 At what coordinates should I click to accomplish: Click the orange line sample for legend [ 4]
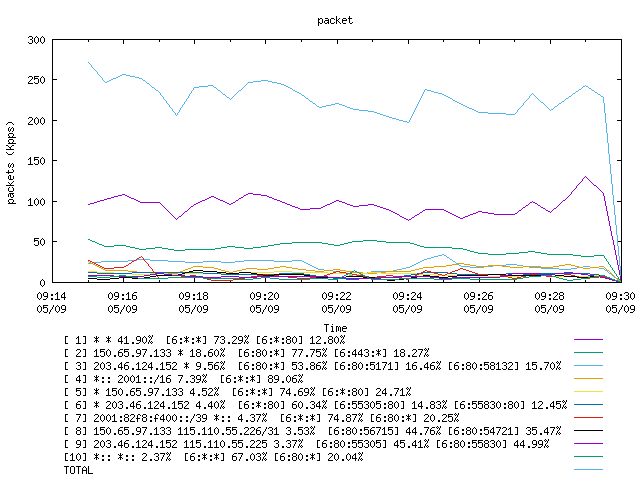(588, 379)
